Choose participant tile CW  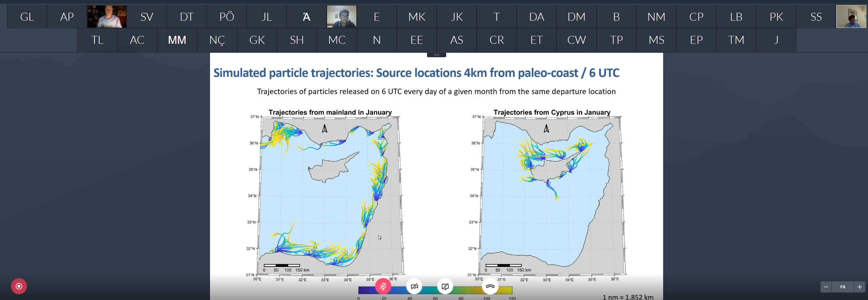(x=576, y=40)
